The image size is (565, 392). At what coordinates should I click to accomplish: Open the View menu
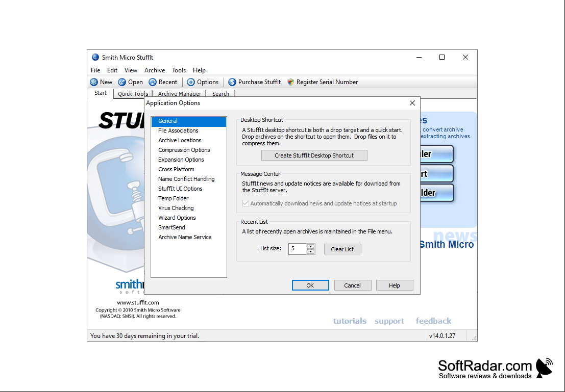click(131, 70)
